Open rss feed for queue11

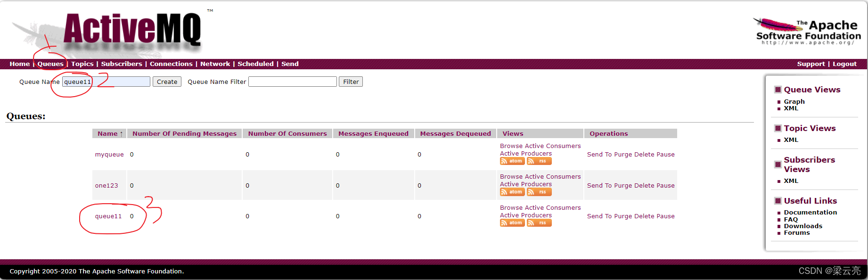539,223
